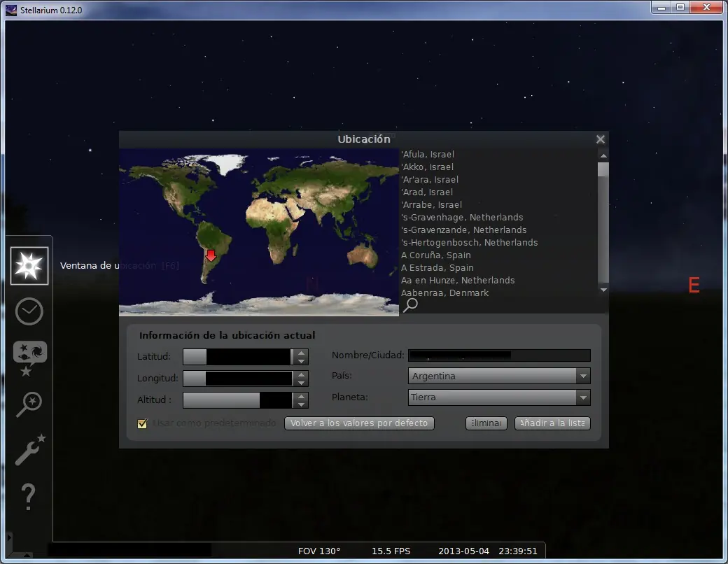Select 's-Hertogenbosch, Netherlands entry
The width and height of the screenshot is (728, 564).
pyautogui.click(x=470, y=242)
